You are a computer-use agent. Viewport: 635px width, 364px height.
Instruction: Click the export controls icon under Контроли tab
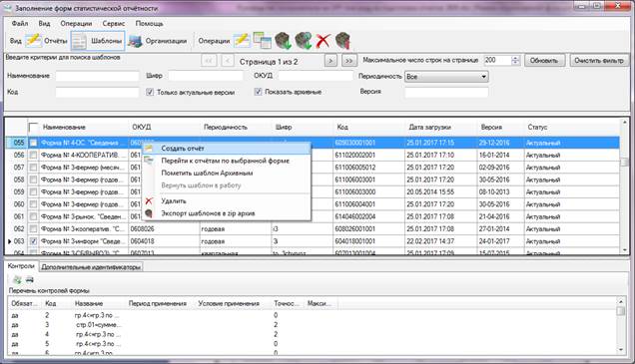point(17,279)
